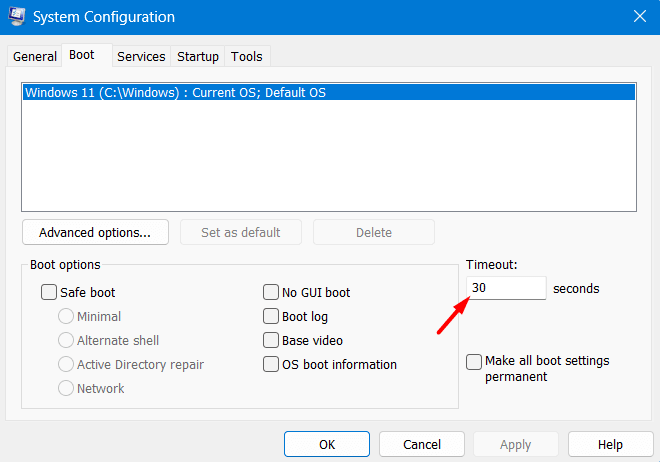Image resolution: width=660 pixels, height=462 pixels.
Task: Click the System Configuration title bar icon
Action: pyautogui.click(x=17, y=16)
